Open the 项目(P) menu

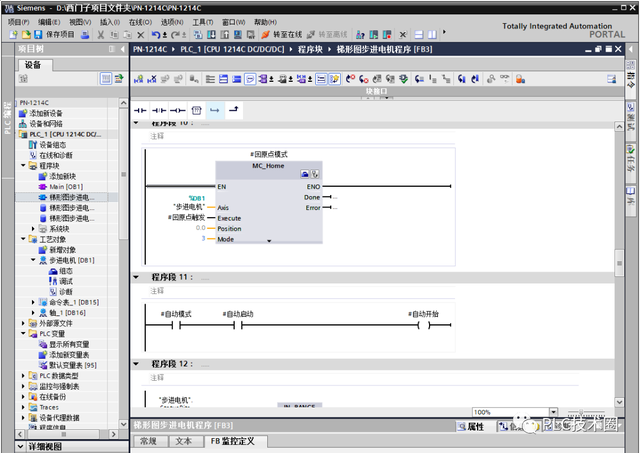19,22
